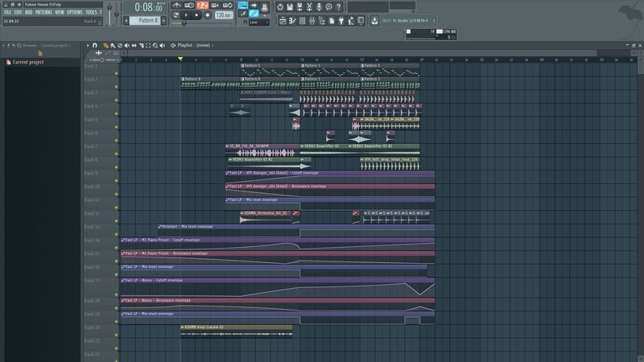
Task: Mute Track 1 via its green light
Action: [116, 73]
